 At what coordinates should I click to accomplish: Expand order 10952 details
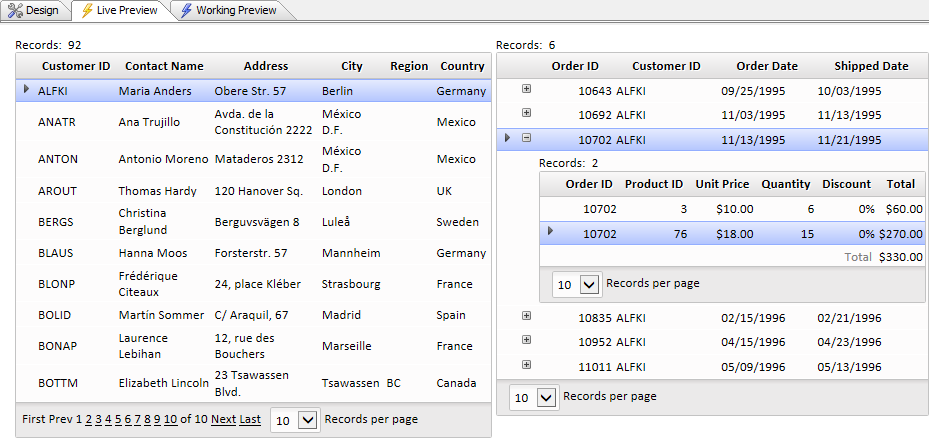[526, 340]
